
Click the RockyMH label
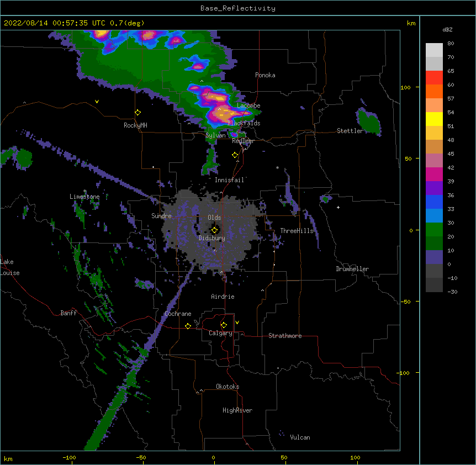point(135,125)
